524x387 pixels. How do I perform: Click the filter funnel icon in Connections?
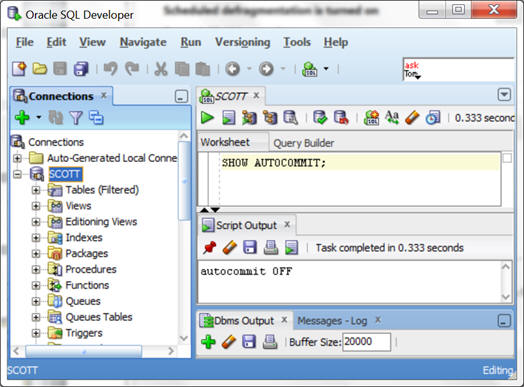tap(76, 118)
